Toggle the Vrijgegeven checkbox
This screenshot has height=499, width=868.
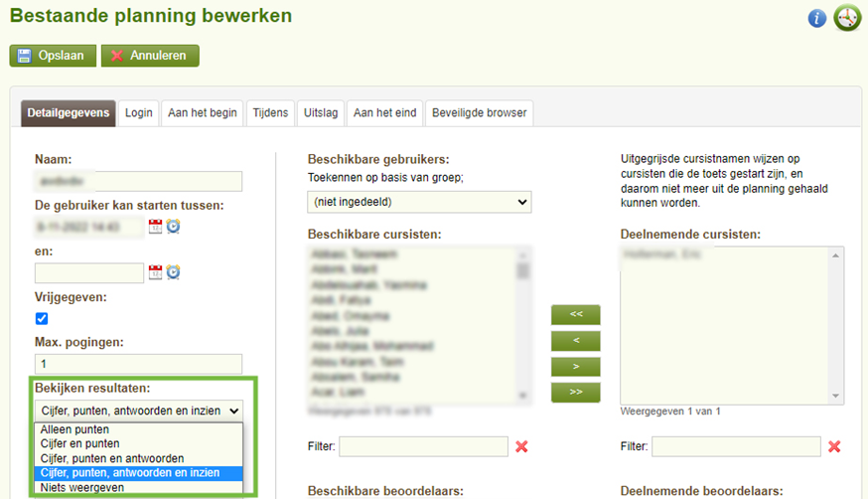tap(42, 319)
